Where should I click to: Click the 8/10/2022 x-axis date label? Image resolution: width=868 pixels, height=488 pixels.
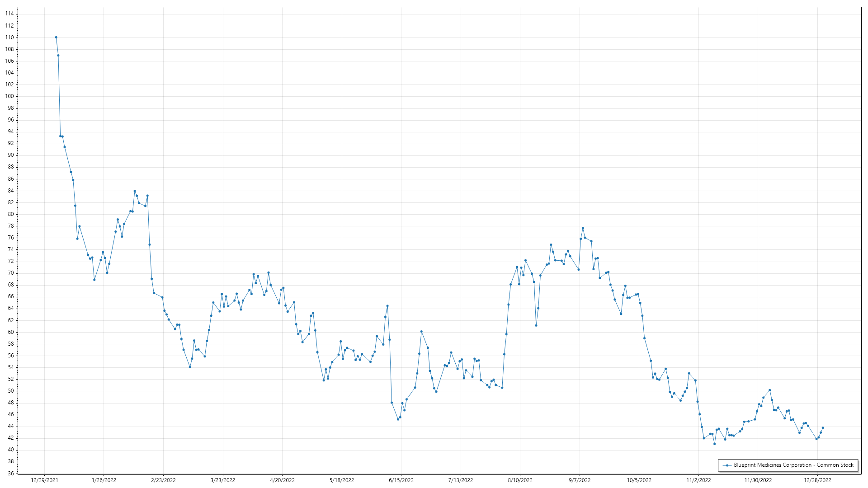(520, 480)
